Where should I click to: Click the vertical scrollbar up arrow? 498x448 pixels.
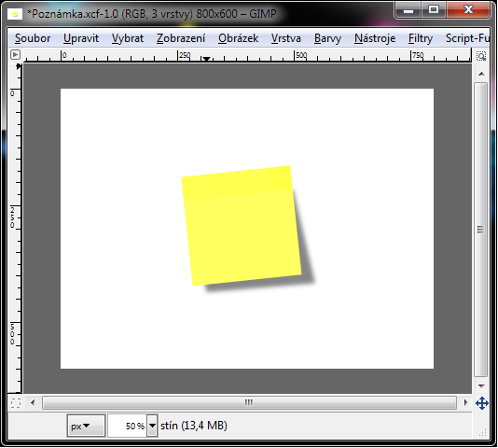tap(481, 74)
